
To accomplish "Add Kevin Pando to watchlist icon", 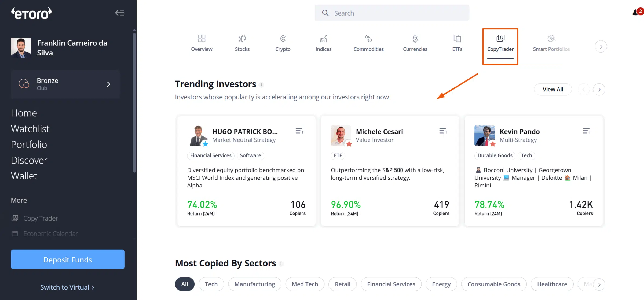I will point(587,131).
